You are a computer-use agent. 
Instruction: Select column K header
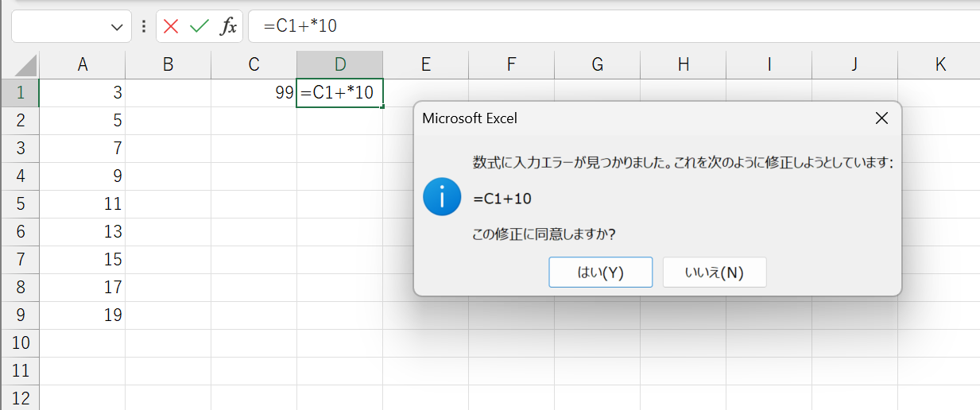click(940, 65)
